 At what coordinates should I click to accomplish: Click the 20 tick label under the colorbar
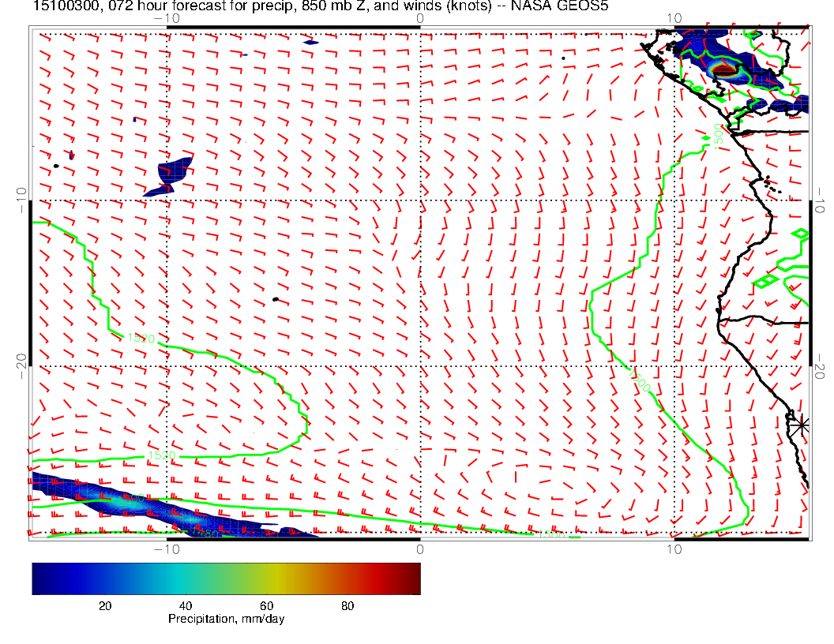[x=104, y=605]
